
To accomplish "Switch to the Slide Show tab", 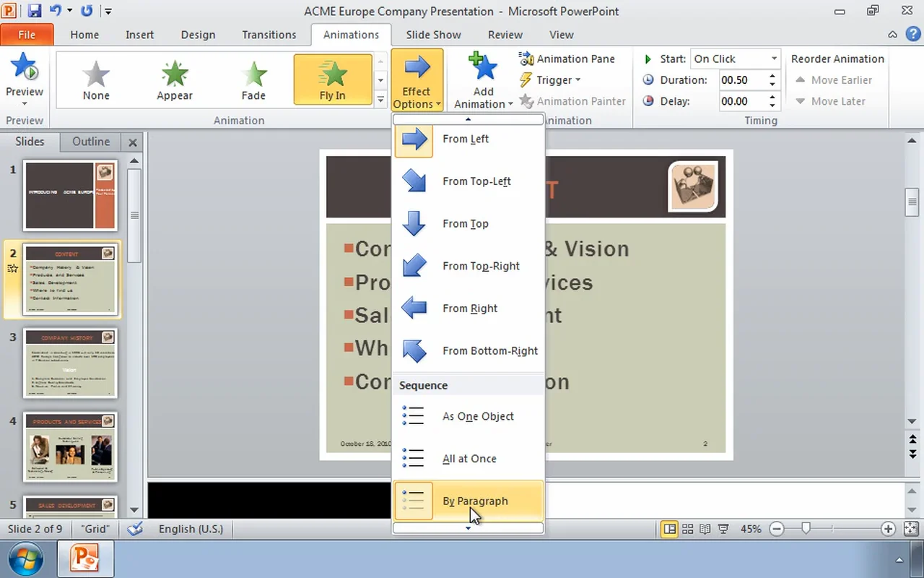I will (433, 35).
